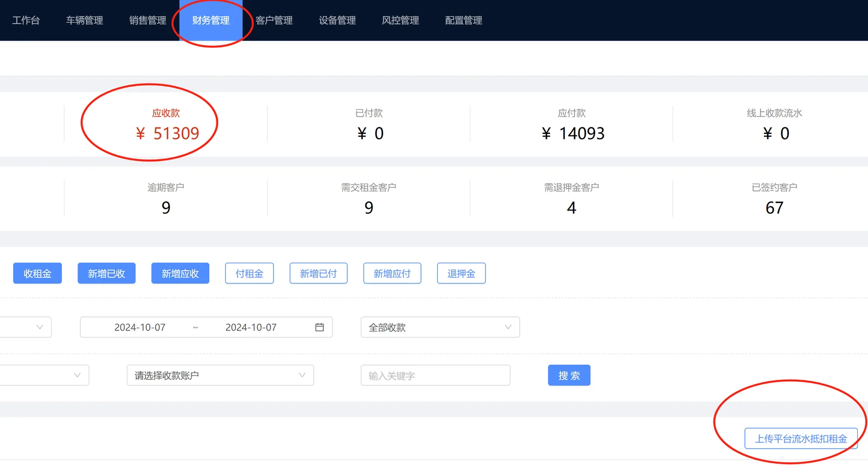Select the 应收款 ¥51309 statistic

point(166,124)
